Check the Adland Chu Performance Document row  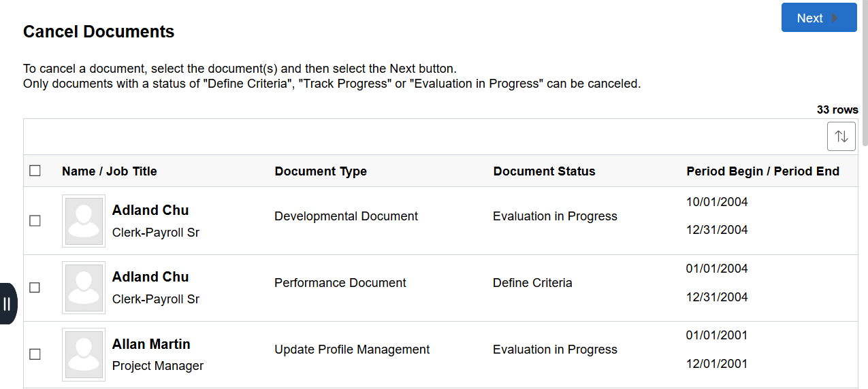click(35, 288)
